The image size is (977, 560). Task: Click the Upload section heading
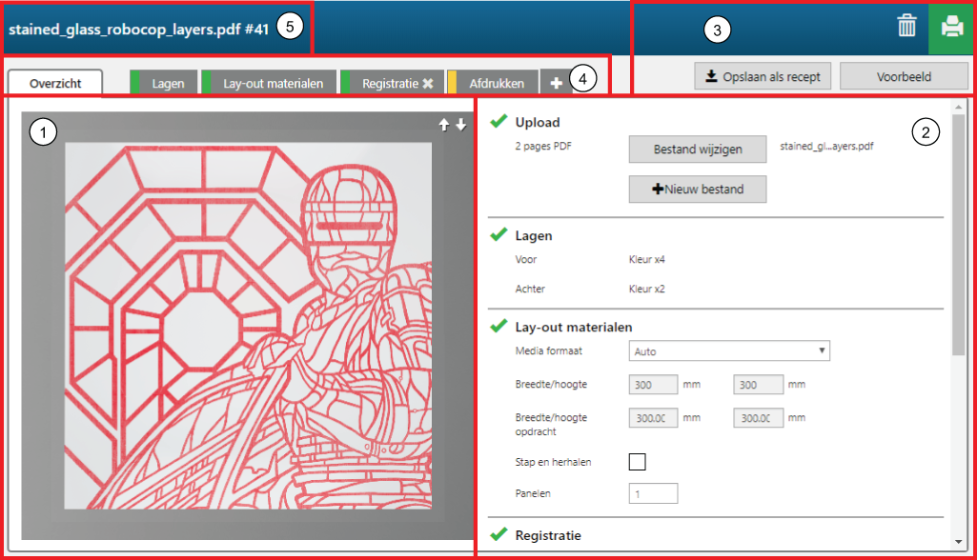point(537,122)
